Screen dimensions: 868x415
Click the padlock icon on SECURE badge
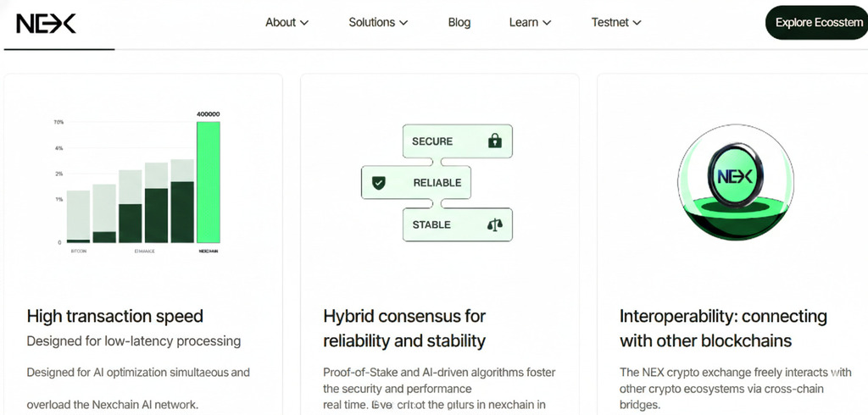pos(495,141)
